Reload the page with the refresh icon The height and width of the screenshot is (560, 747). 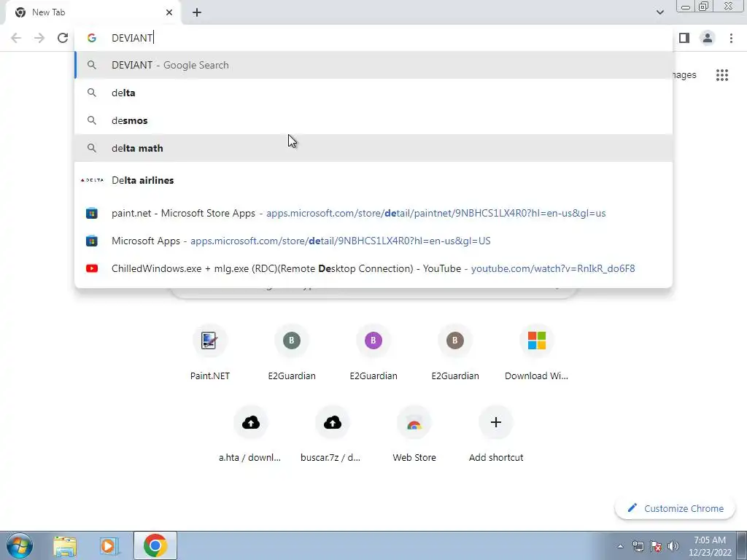coord(63,38)
